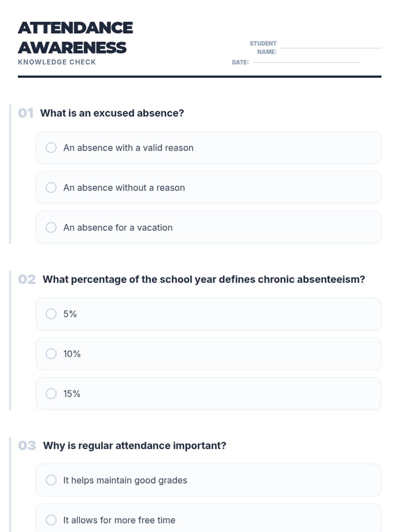The height and width of the screenshot is (532, 399).
Task: Click the "03" question number
Action: pyautogui.click(x=27, y=446)
